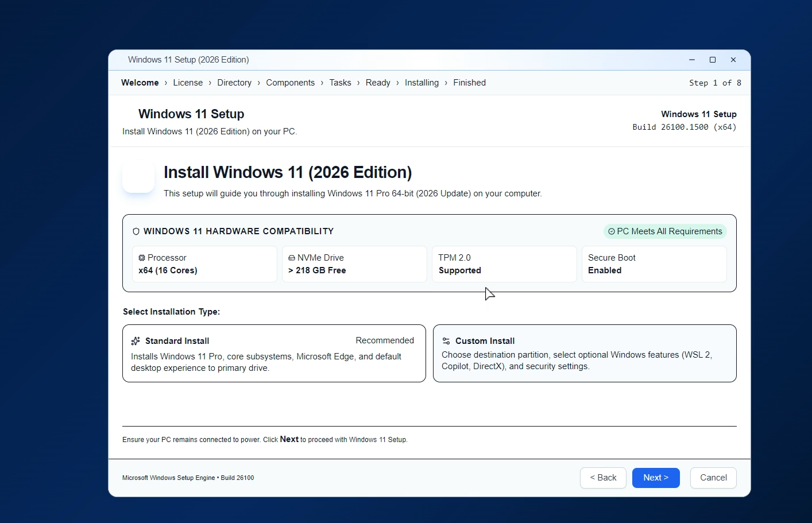Choose the Custom Install option
Viewport: 812px width, 523px height.
585,354
